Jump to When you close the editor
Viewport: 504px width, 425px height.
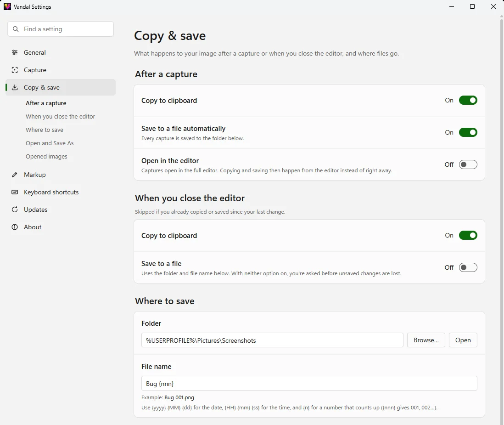pos(61,116)
